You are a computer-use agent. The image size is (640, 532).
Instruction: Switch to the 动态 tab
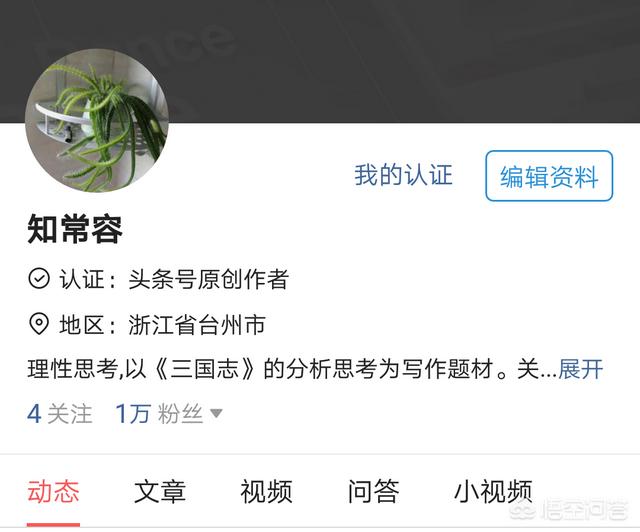pos(53,491)
